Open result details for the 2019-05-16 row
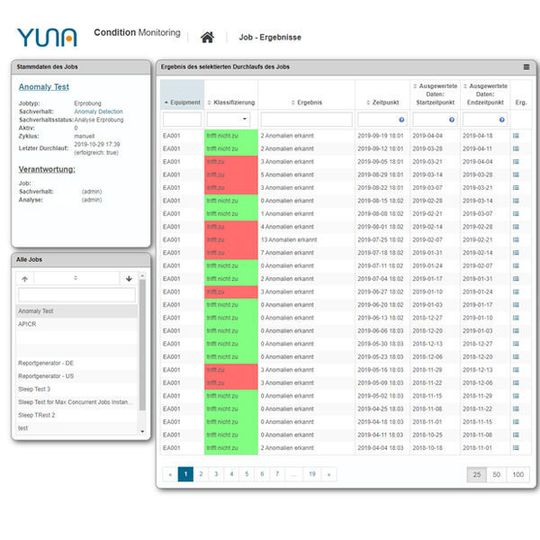Screen dimensions: 540x540 [x=516, y=370]
